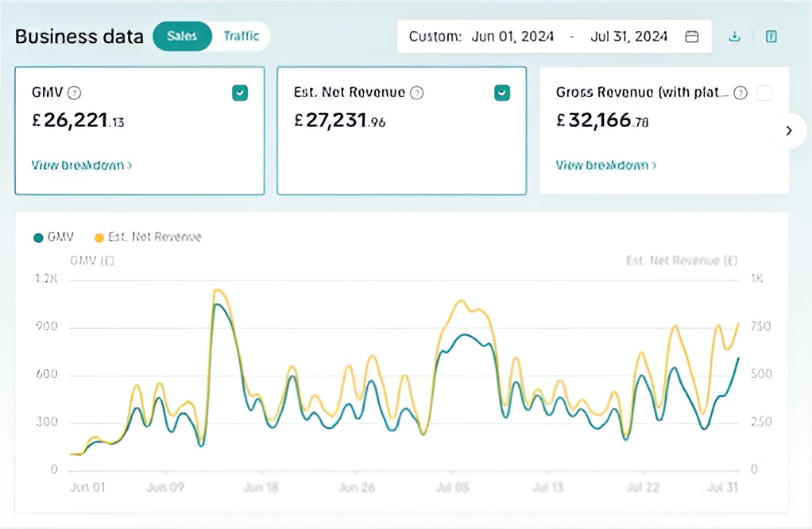Select the Est. Net Revenue card

[402, 130]
